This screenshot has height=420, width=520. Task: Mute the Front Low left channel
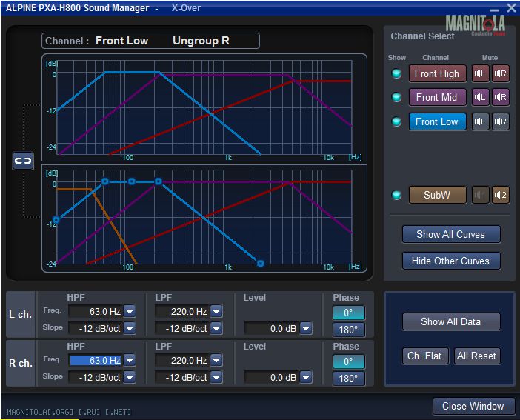(x=481, y=121)
